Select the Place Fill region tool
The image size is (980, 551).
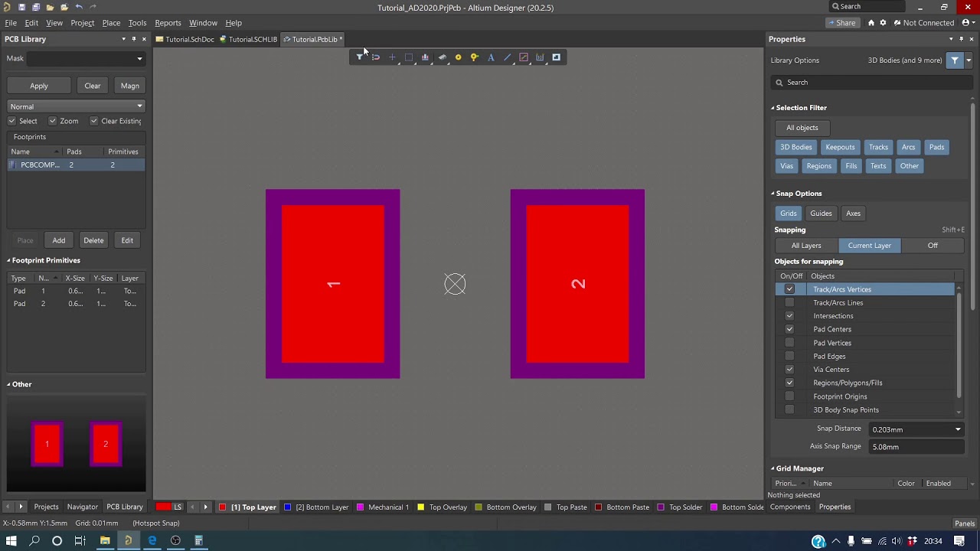click(557, 57)
